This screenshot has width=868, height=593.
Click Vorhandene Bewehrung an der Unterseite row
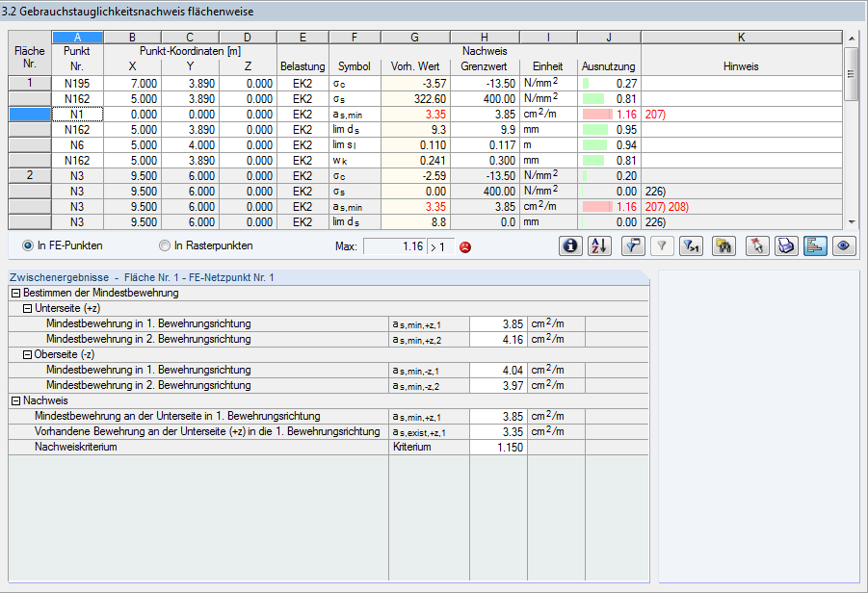click(329, 432)
